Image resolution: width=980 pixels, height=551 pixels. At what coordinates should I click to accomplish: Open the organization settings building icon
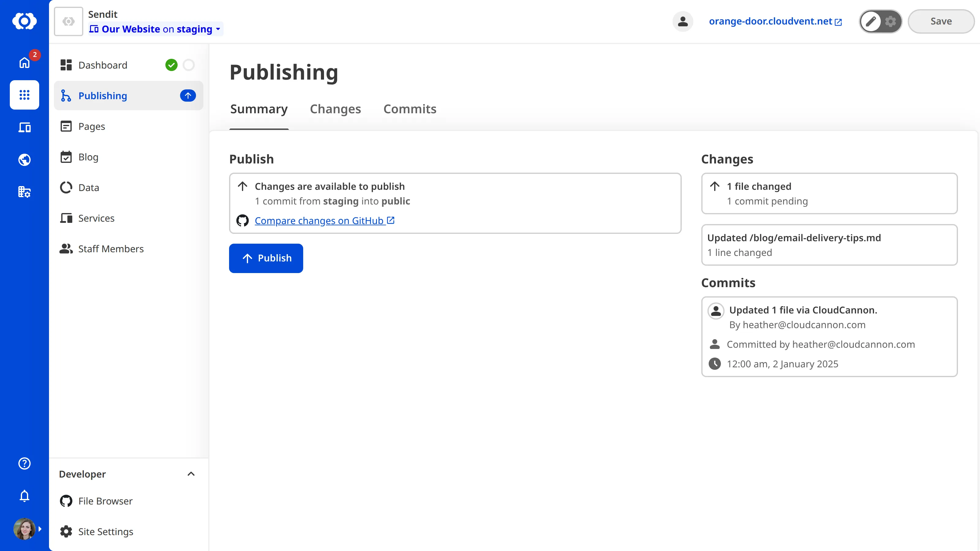pos(24,192)
